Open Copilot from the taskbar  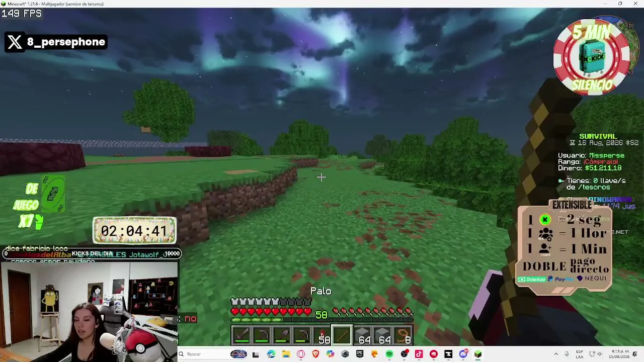pyautogui.click(x=330, y=354)
